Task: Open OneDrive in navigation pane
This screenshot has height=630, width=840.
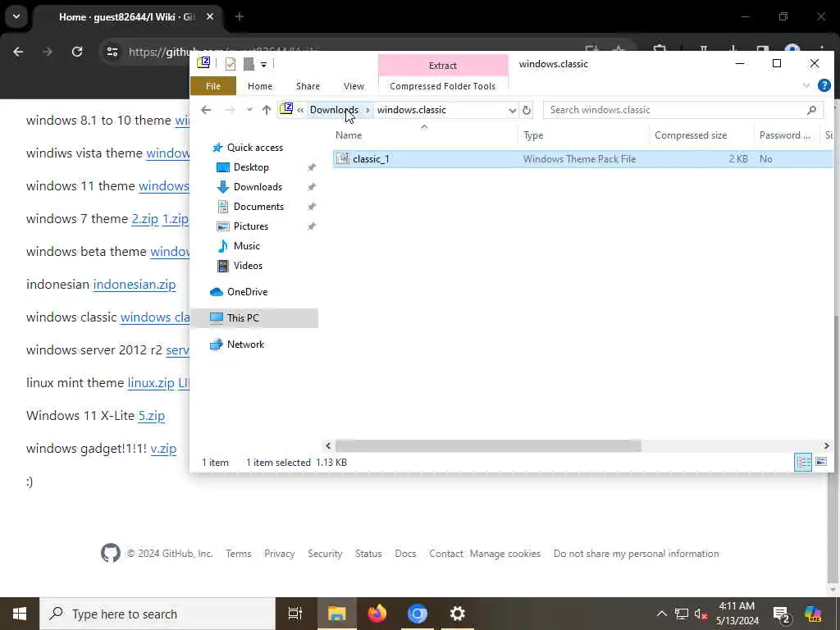Action: (x=247, y=292)
